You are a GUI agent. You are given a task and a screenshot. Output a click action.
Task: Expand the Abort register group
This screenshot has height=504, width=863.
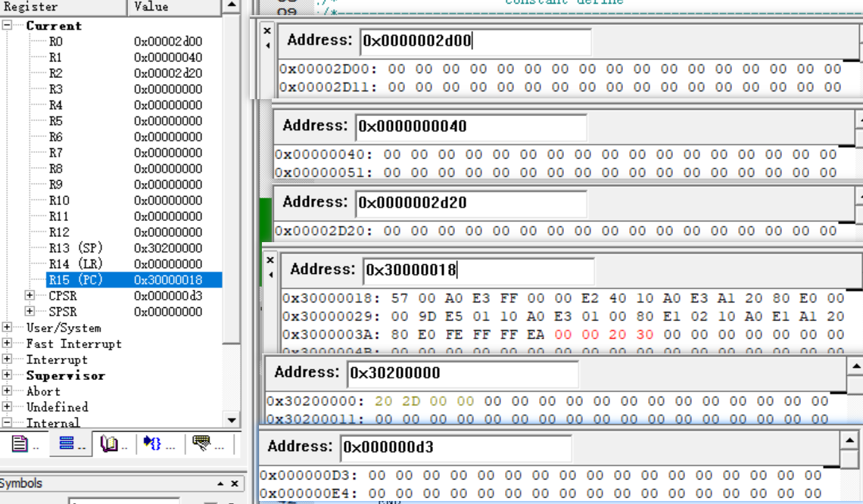pyautogui.click(x=7, y=391)
